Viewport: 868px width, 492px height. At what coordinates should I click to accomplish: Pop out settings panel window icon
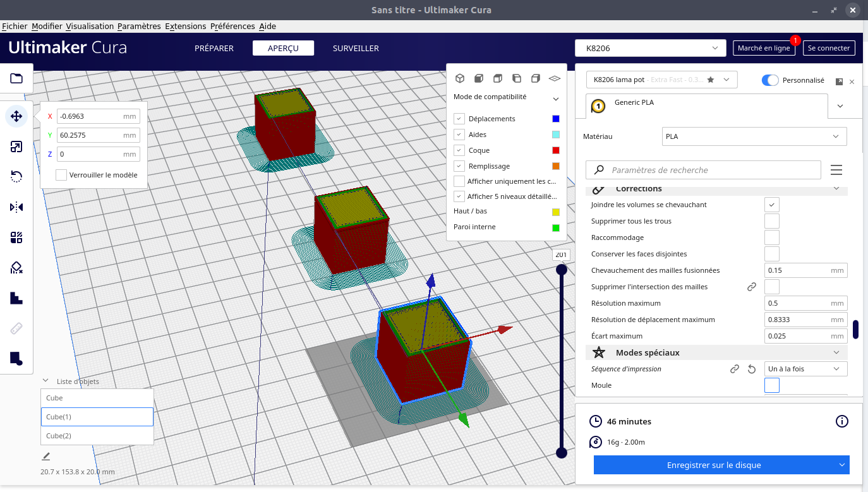point(839,81)
